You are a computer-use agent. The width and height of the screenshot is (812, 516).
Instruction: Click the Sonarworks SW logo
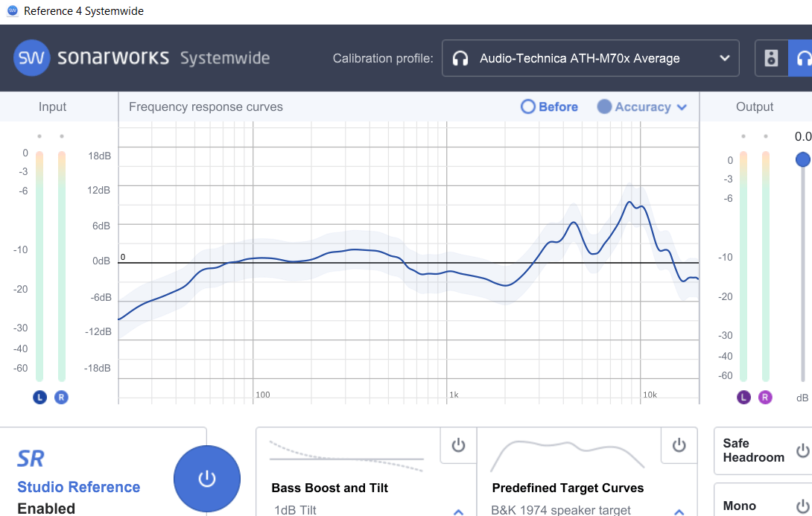point(31,58)
